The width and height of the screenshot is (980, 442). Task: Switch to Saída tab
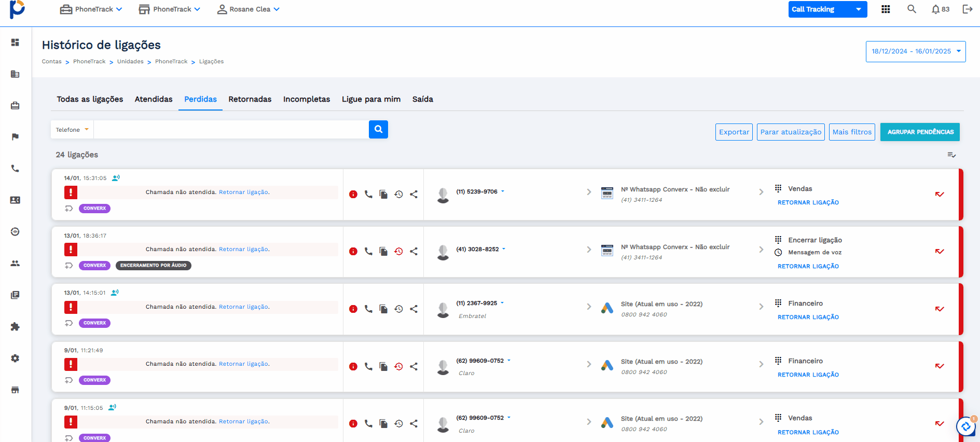click(x=423, y=99)
